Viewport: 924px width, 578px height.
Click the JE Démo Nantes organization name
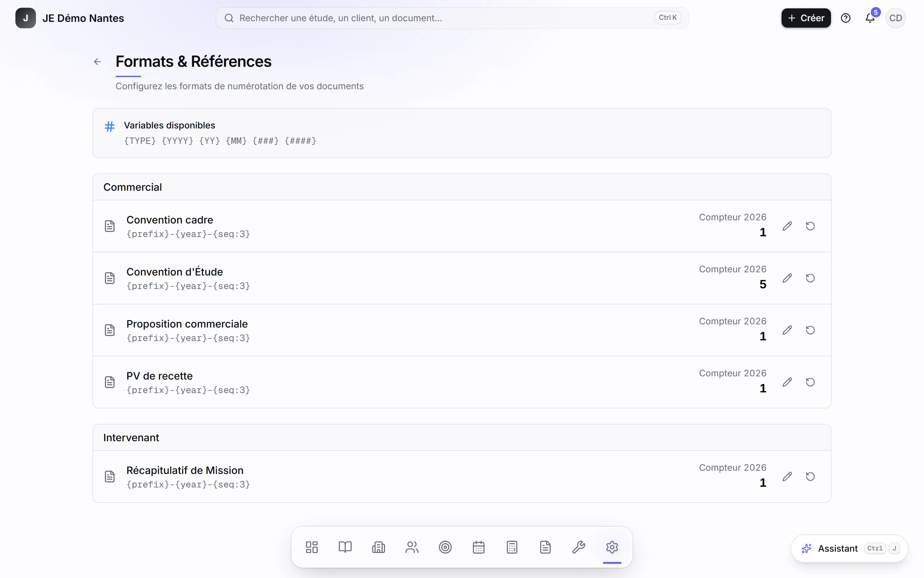83,18
